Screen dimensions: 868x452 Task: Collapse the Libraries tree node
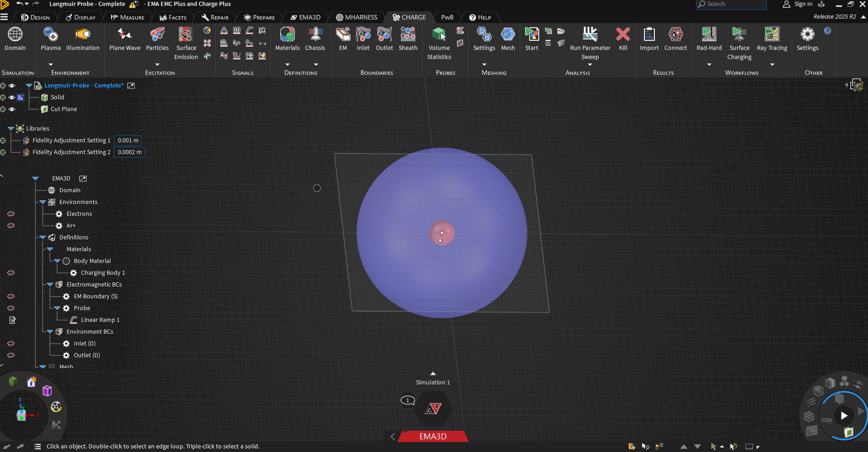(x=11, y=129)
